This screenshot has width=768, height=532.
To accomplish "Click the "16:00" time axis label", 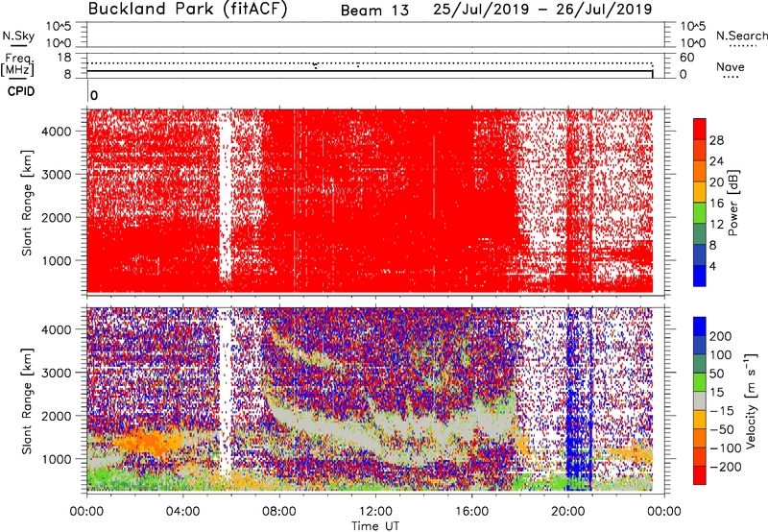I will pos(471,512).
